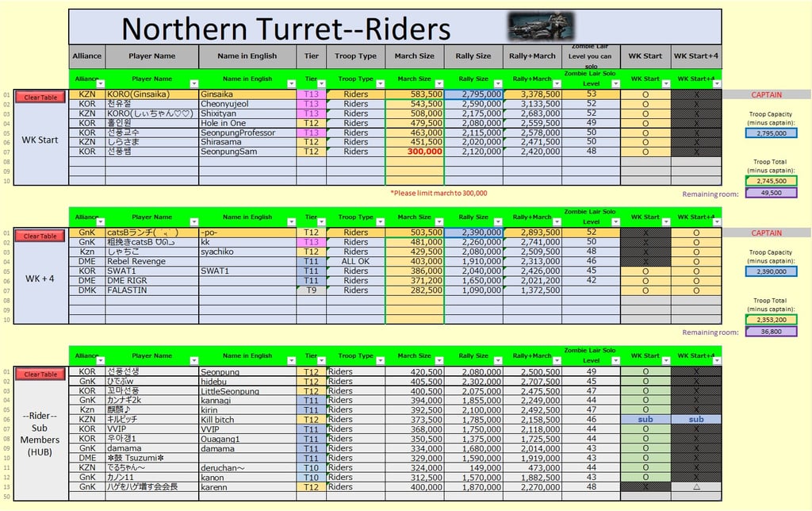Open Player Name filter dropdown in WK Start table
This screenshot has width=812, height=511.
193,83
